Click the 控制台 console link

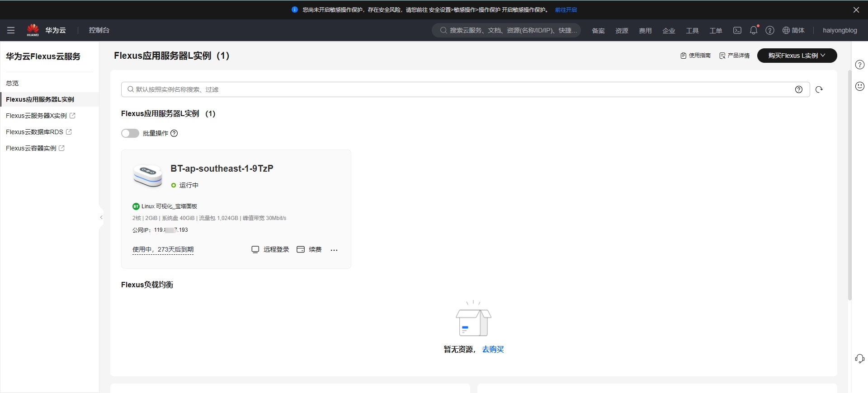(x=99, y=30)
